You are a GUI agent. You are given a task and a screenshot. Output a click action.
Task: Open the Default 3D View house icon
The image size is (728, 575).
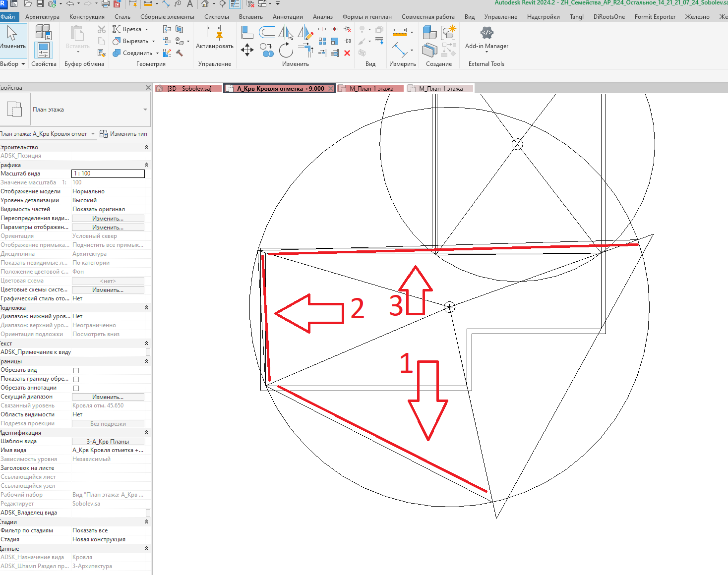click(205, 4)
